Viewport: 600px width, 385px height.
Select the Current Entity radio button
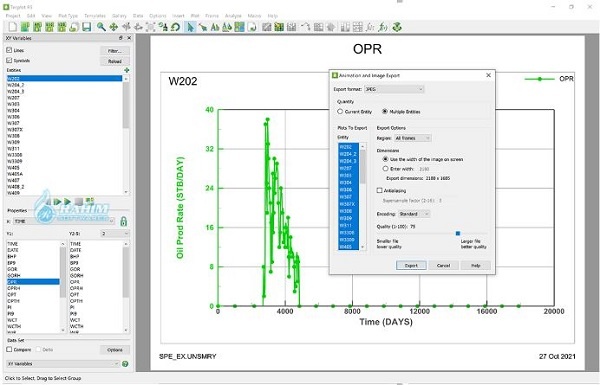pos(340,111)
